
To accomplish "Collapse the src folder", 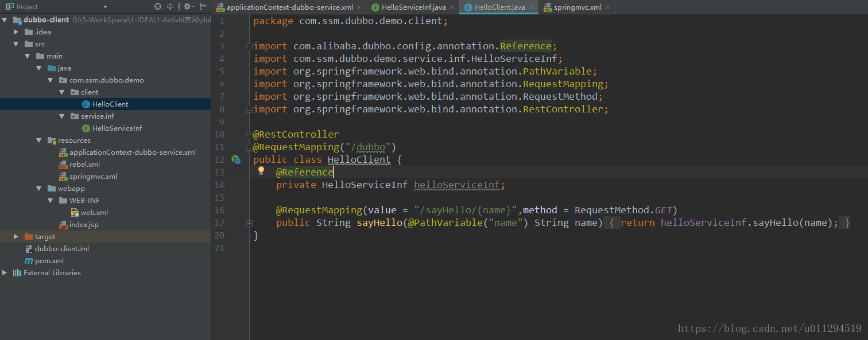I will point(16,44).
